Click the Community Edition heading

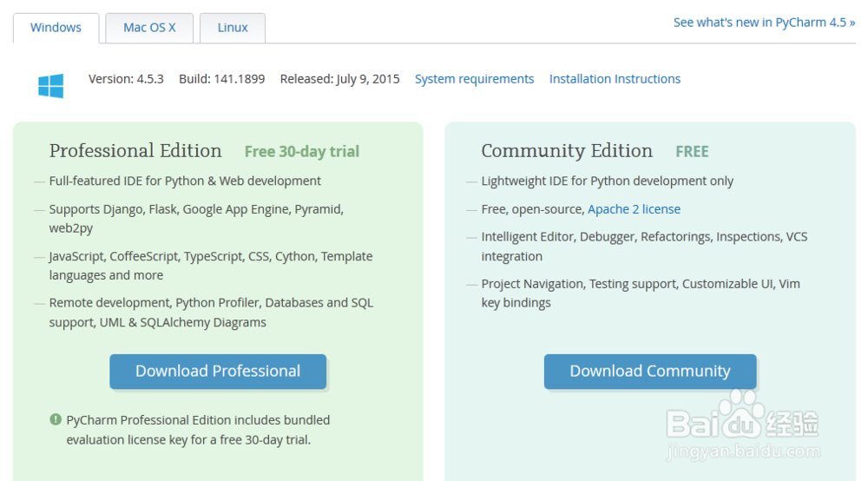pyautogui.click(x=567, y=151)
